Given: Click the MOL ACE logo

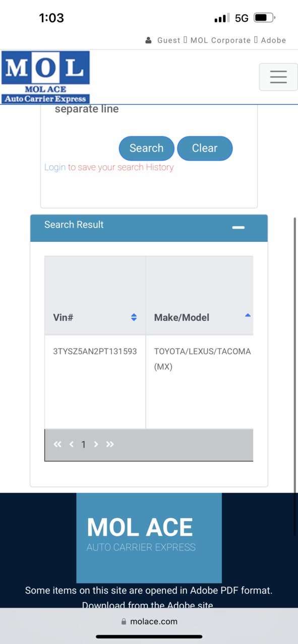Looking at the screenshot, I should [x=45, y=77].
